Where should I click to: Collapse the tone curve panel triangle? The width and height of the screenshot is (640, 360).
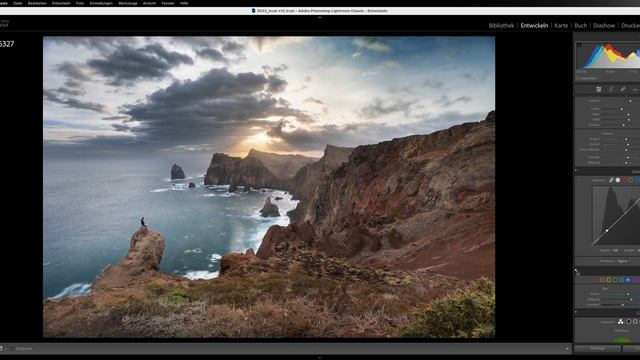click(x=576, y=170)
